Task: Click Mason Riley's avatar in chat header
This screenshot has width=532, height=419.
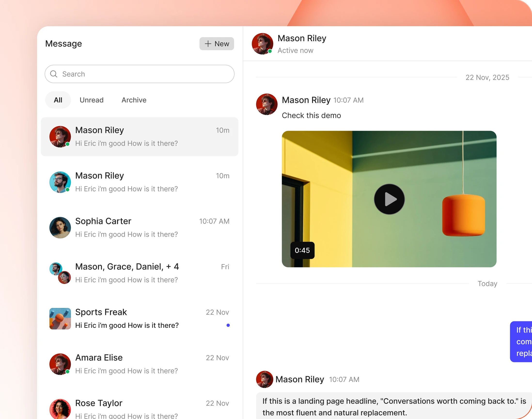Action: point(262,44)
